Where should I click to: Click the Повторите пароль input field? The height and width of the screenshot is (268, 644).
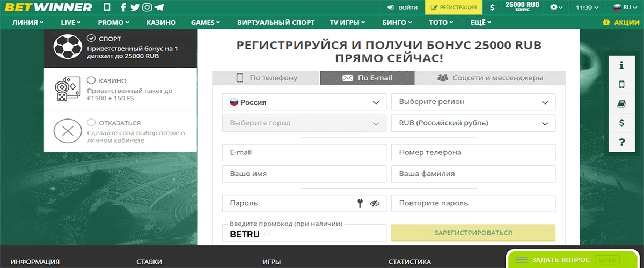473,203
